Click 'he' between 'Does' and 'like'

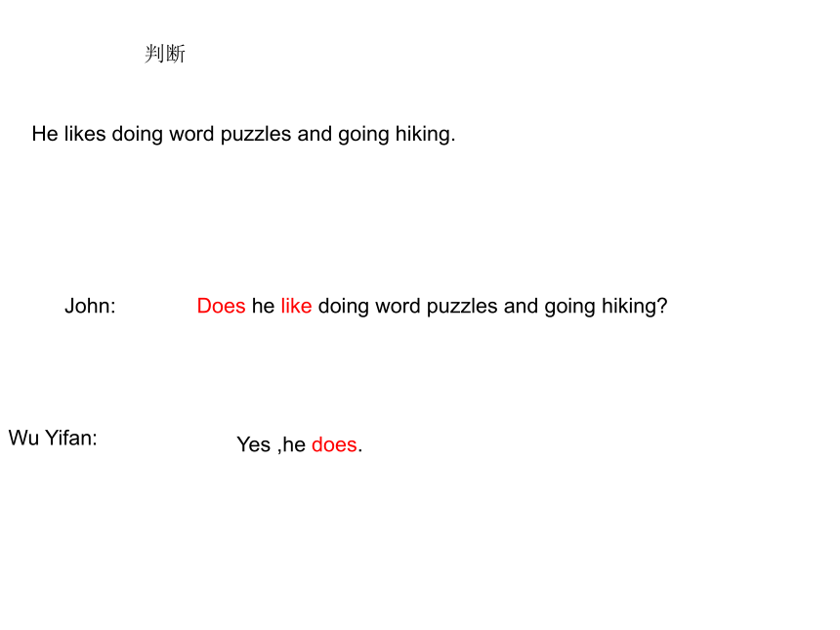pos(263,306)
